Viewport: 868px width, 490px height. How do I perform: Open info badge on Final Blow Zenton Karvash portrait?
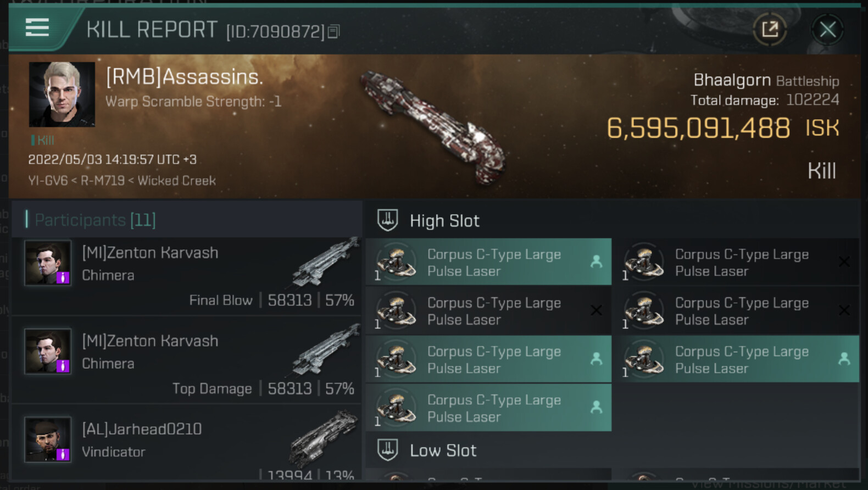click(x=63, y=277)
